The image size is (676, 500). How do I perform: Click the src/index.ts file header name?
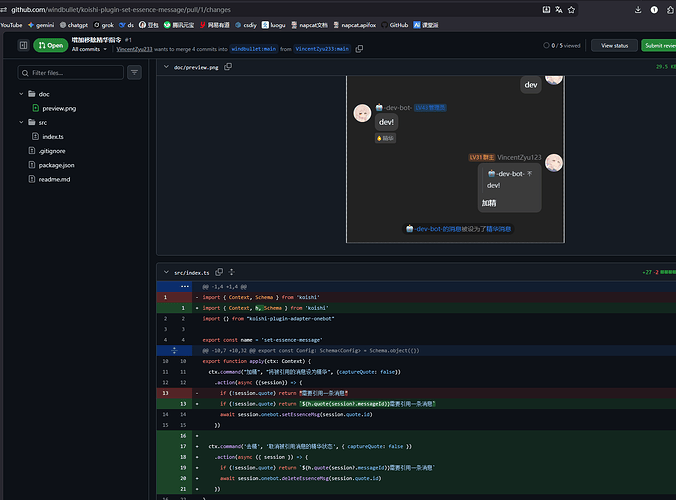[x=191, y=272]
